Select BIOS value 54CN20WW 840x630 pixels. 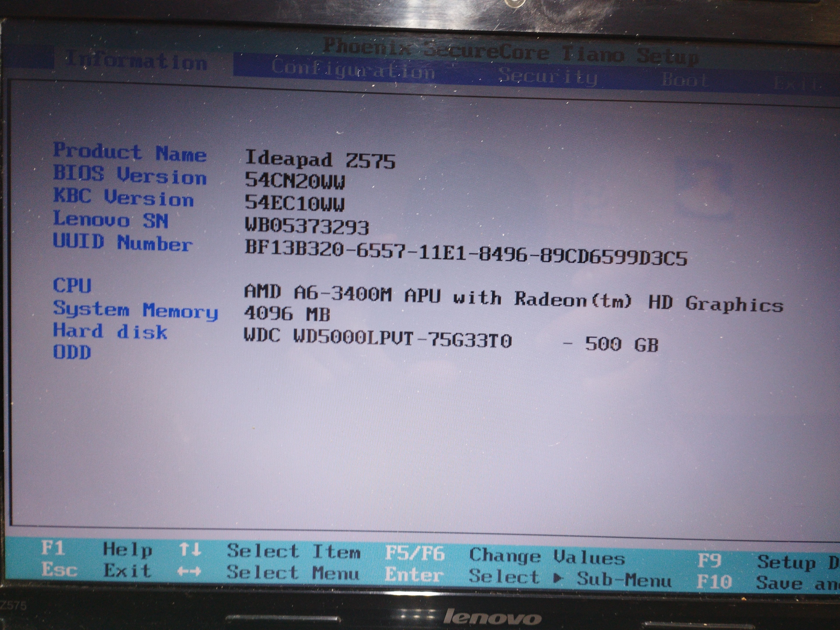pos(295,181)
